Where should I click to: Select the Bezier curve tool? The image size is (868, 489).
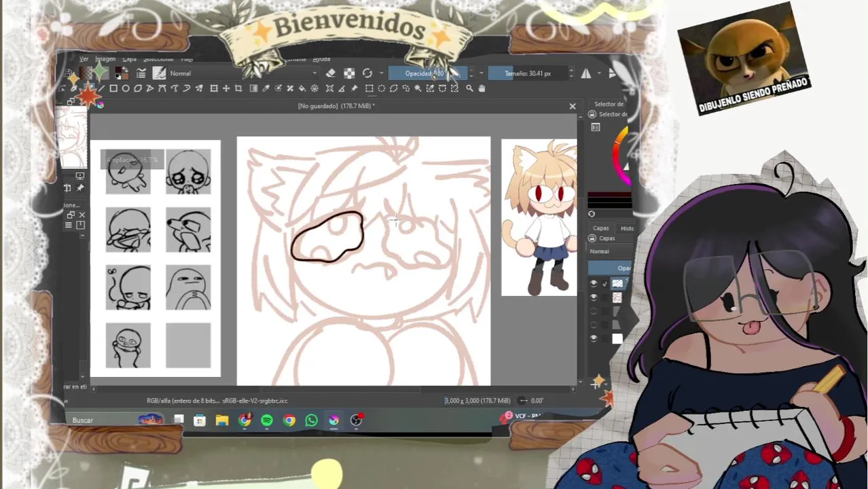click(x=162, y=88)
